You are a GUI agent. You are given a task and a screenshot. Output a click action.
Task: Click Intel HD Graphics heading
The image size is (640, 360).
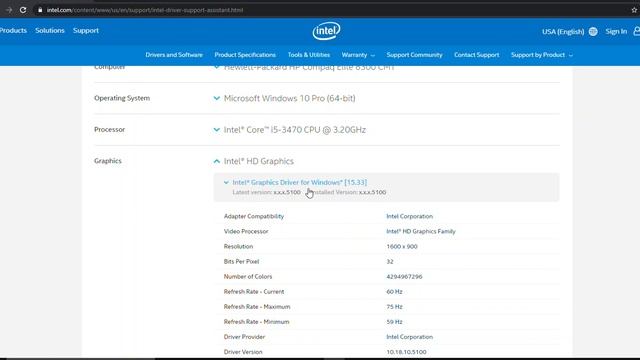click(x=259, y=161)
